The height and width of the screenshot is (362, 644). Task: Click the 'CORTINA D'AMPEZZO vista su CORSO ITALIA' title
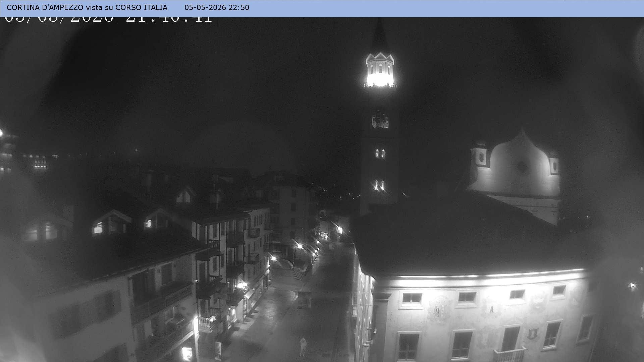point(87,7)
